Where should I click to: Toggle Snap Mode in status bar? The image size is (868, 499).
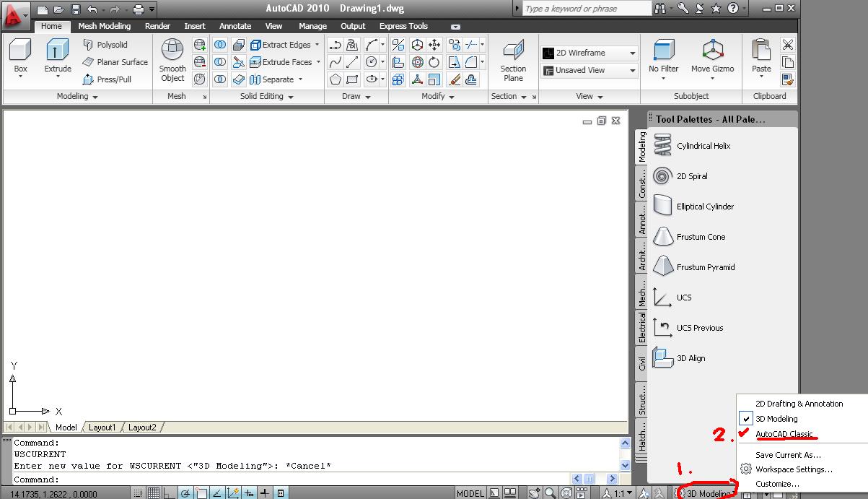click(138, 493)
